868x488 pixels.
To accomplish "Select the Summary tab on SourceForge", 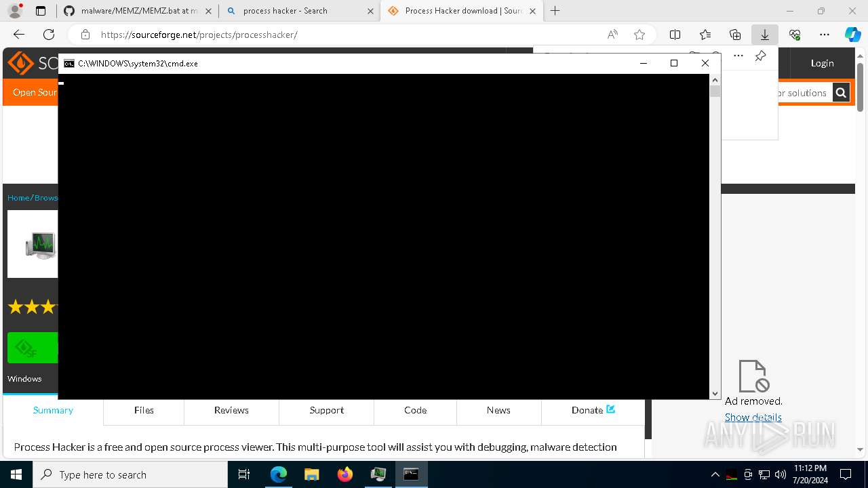I will [x=53, y=410].
